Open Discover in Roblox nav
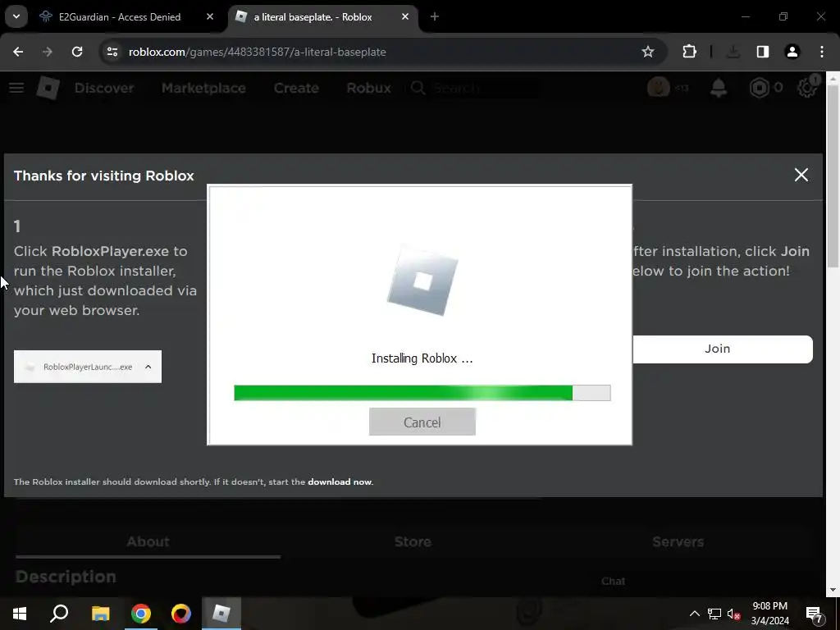Viewport: 840px width, 630px height. coord(104,88)
